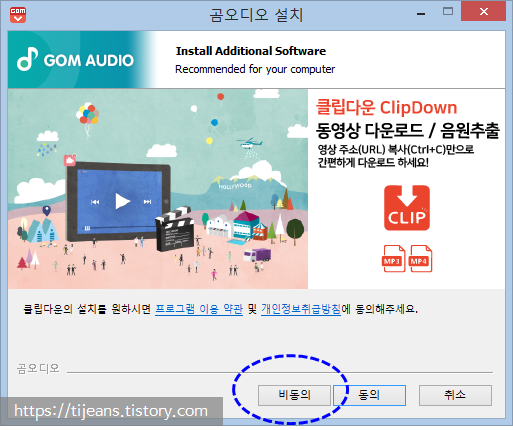Maximize the 곰오디오 설치 window
The height and width of the screenshot is (430, 513).
[448, 12]
